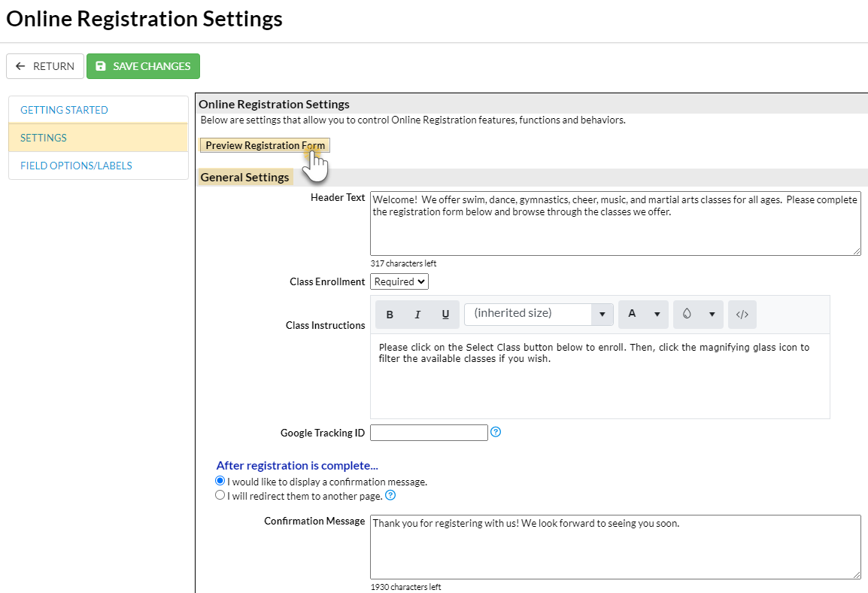
Task: Click the background color droplet icon
Action: pos(687,314)
